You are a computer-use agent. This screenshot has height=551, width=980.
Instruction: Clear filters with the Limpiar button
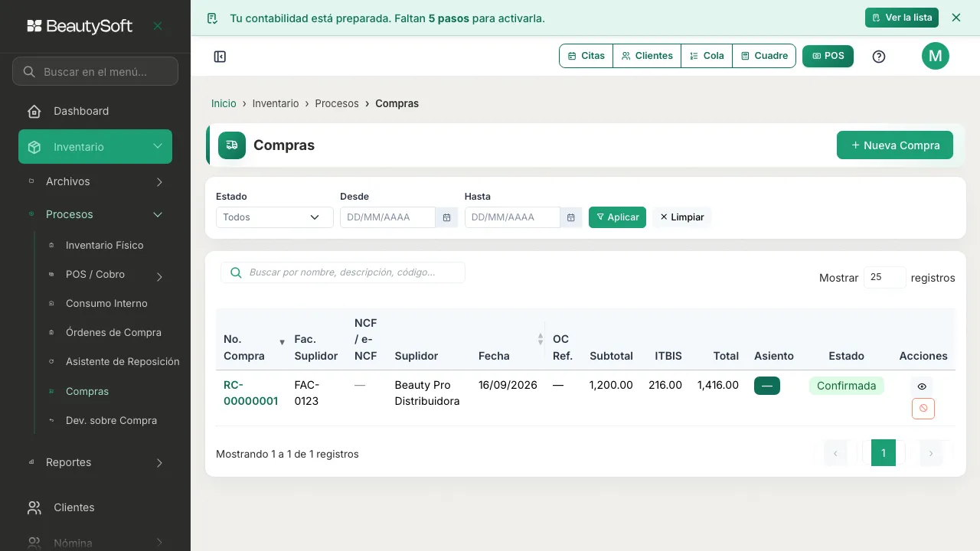coord(682,217)
